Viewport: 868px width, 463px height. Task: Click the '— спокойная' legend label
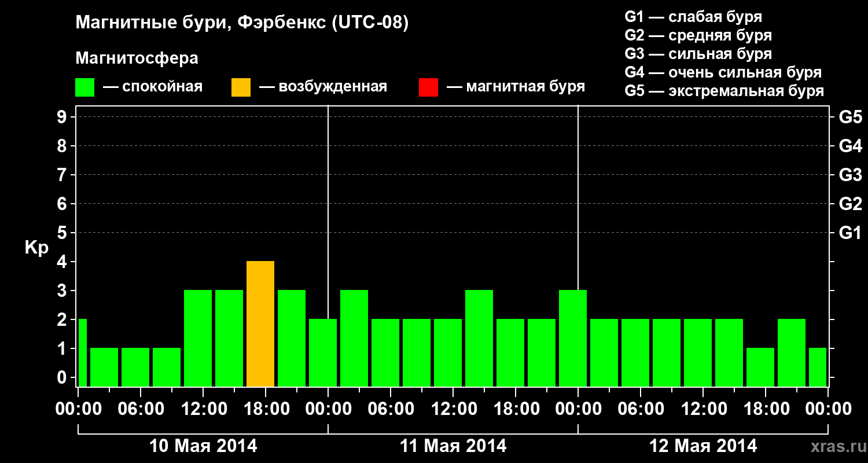click(x=153, y=87)
